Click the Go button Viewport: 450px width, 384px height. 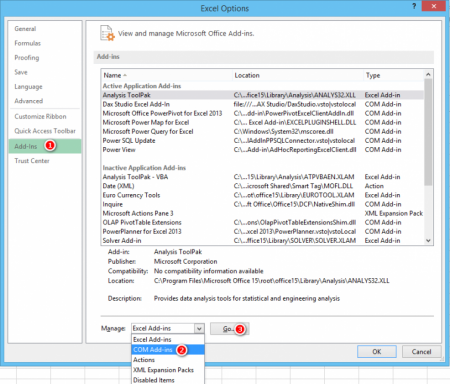point(229,329)
